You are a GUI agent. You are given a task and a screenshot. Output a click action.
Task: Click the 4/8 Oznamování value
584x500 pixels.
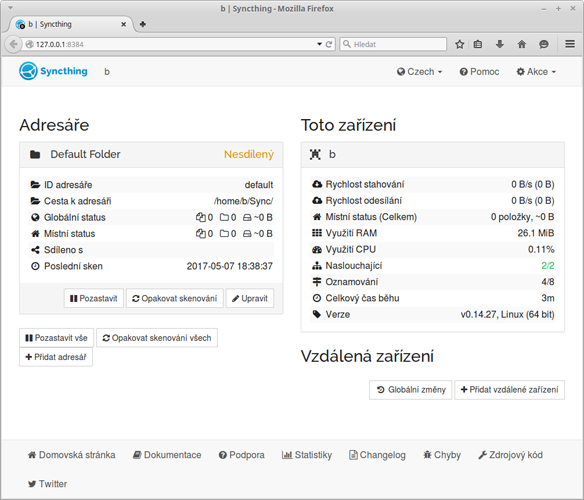click(548, 282)
